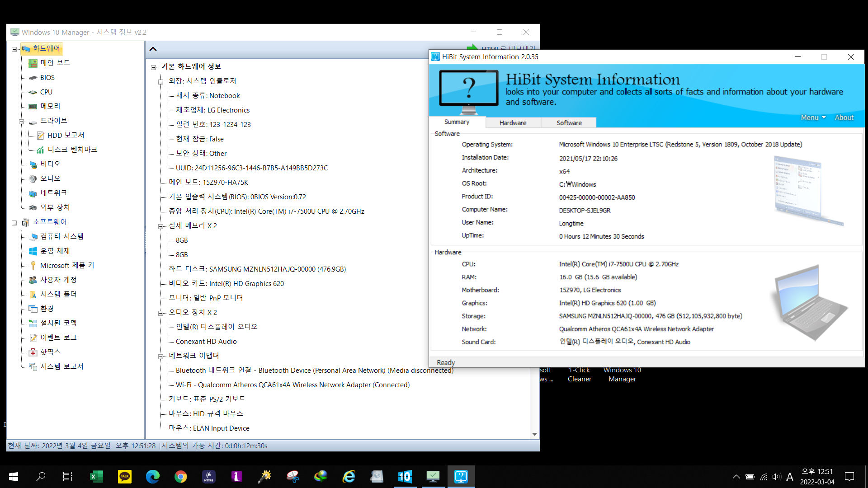Switch to the Software tab

click(569, 123)
